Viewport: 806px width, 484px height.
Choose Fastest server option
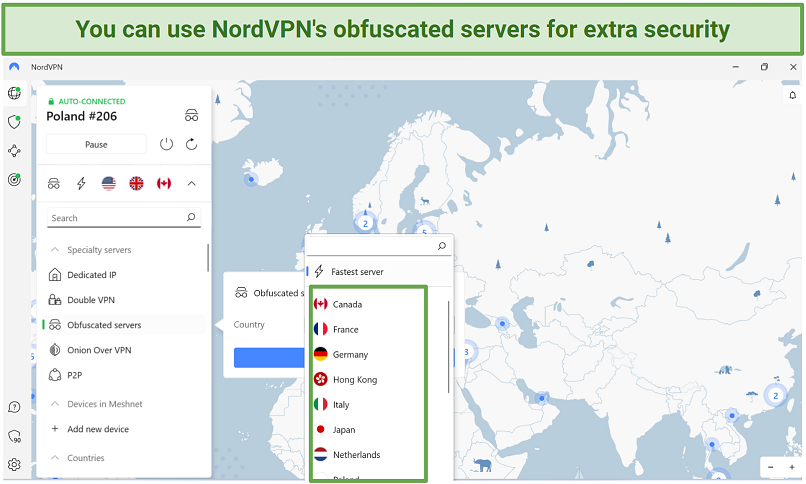(379, 272)
